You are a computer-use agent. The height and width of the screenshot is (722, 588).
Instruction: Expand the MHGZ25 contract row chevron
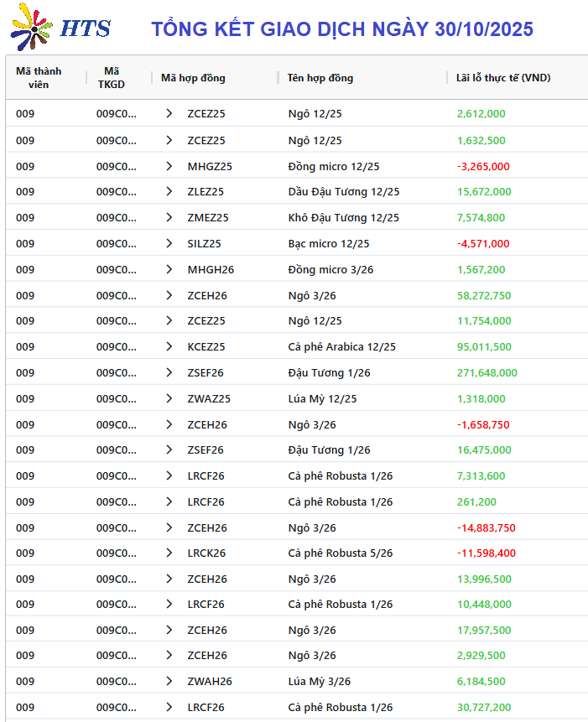pos(169,166)
